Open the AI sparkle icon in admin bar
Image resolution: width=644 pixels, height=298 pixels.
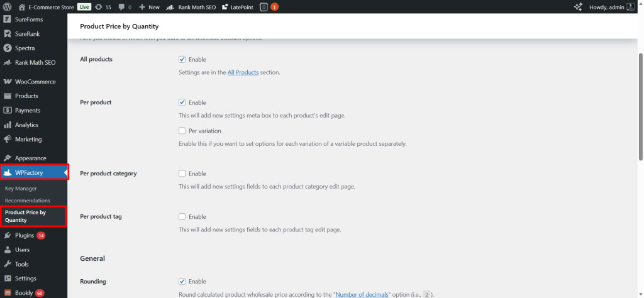pyautogui.click(x=578, y=7)
